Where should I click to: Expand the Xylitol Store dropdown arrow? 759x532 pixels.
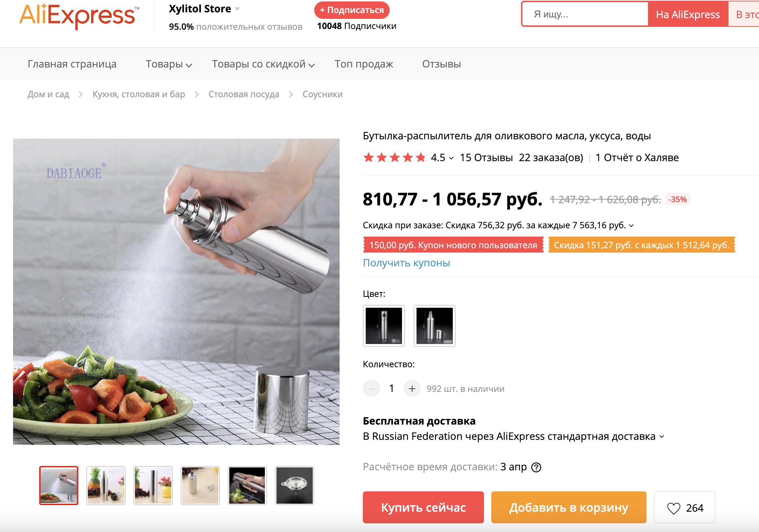237,9
